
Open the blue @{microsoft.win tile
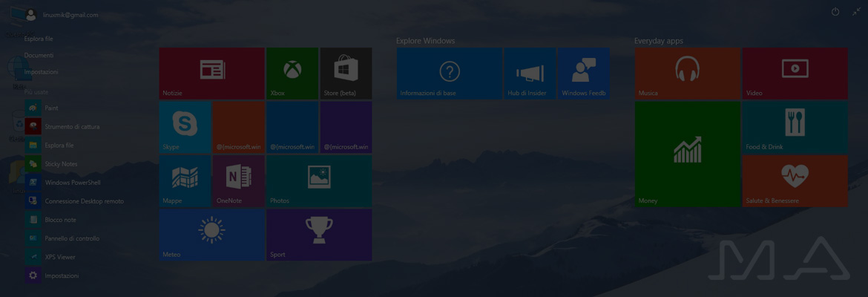[292, 127]
